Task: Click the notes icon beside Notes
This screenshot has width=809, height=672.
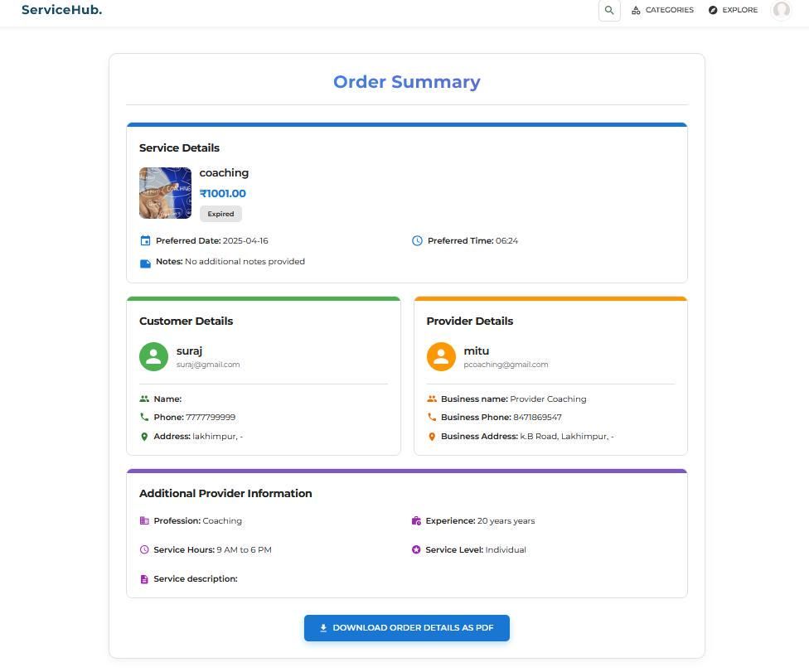Action: (x=146, y=263)
